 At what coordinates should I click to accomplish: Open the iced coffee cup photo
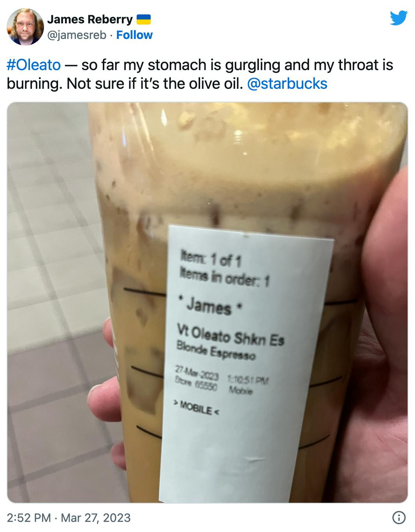[207, 303]
